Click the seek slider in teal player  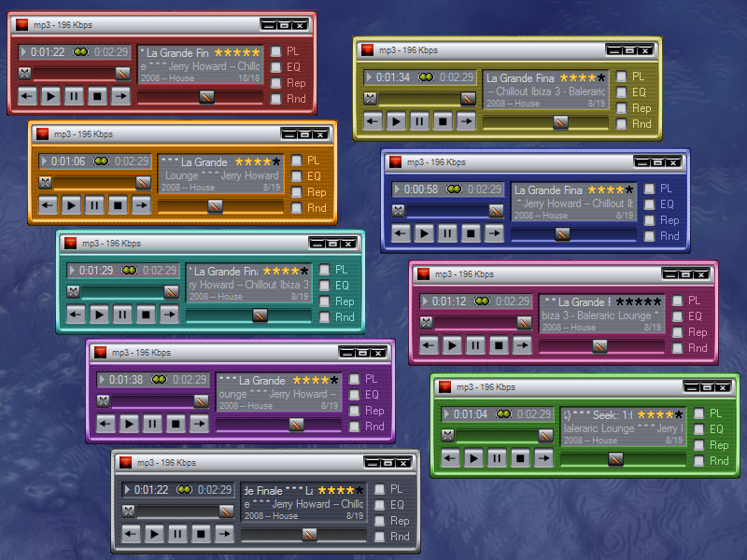pos(260,315)
